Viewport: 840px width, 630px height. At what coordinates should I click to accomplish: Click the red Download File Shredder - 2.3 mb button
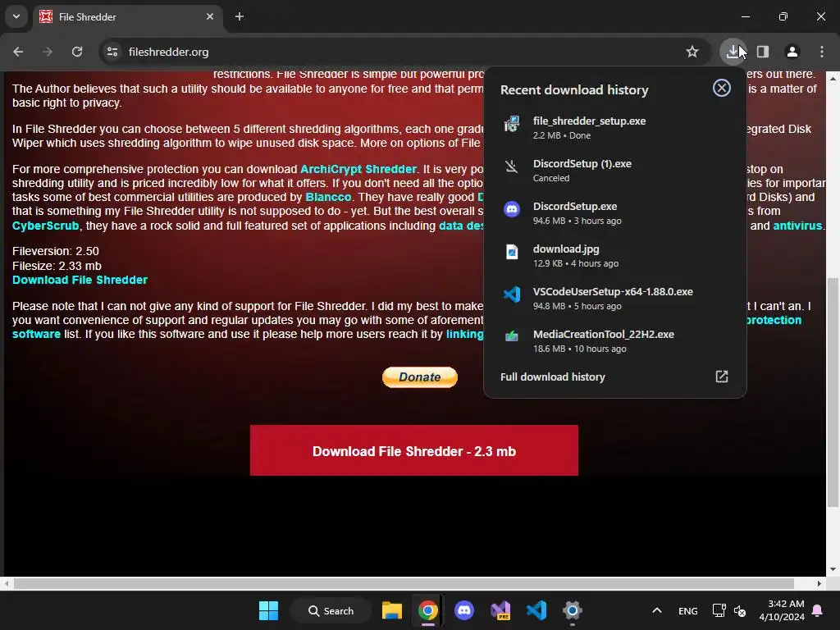(414, 450)
